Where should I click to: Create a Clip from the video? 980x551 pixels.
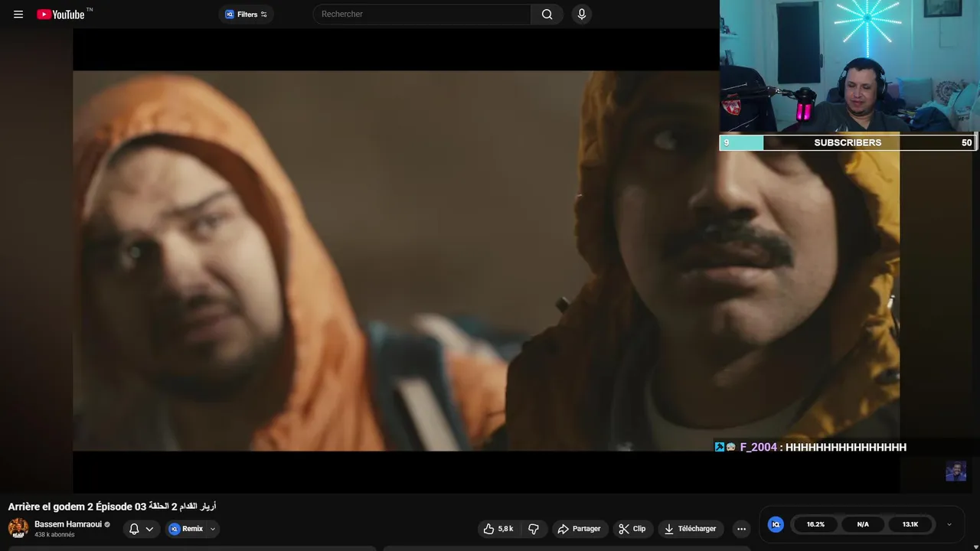click(x=632, y=529)
